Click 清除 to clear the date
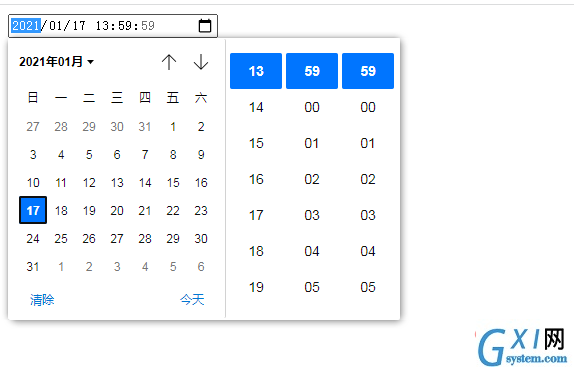Image resolution: width=574 pixels, height=367 pixels. pos(42,300)
